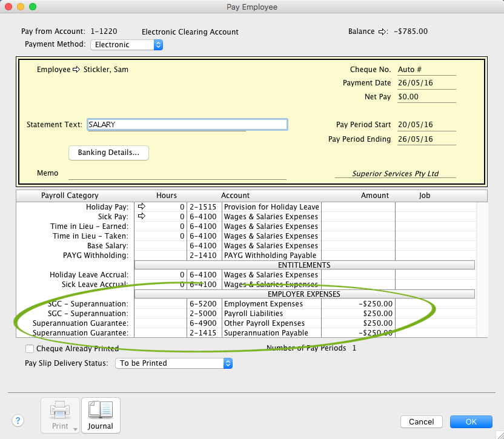This screenshot has width=504, height=439.
Task: Click the Sick Pay hours arrow icon
Action: pyautogui.click(x=142, y=217)
